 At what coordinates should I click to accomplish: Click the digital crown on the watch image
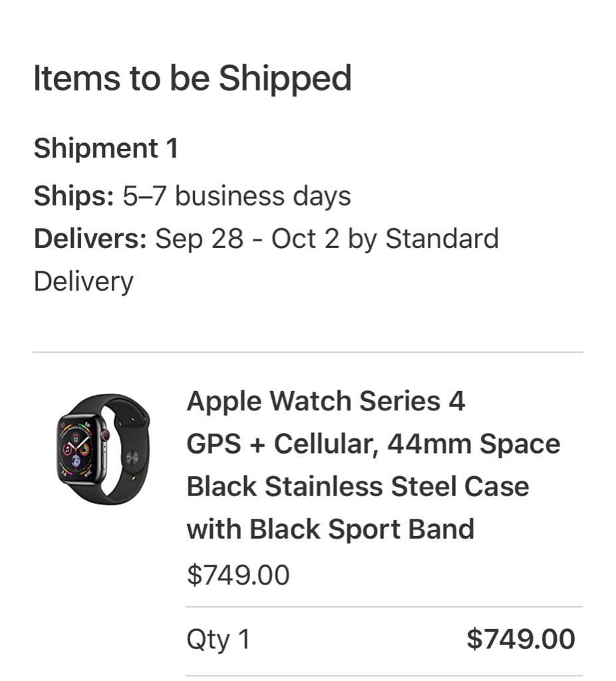[x=105, y=435]
